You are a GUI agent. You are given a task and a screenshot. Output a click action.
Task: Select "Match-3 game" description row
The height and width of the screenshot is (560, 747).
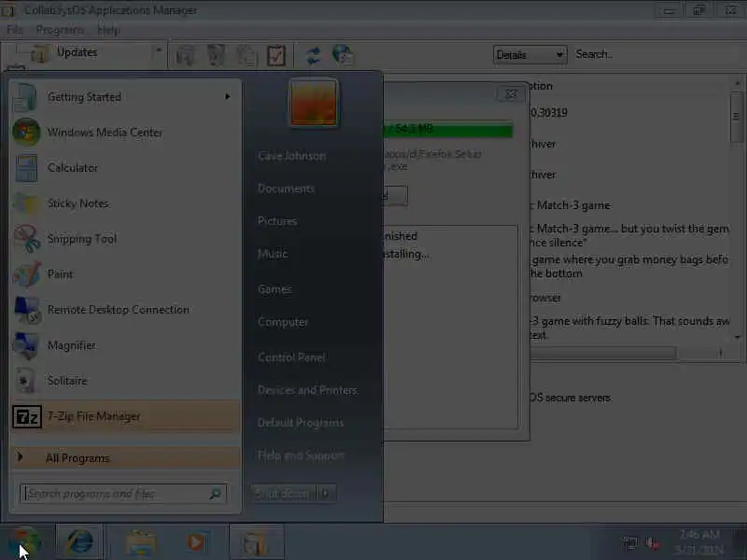pos(628,205)
